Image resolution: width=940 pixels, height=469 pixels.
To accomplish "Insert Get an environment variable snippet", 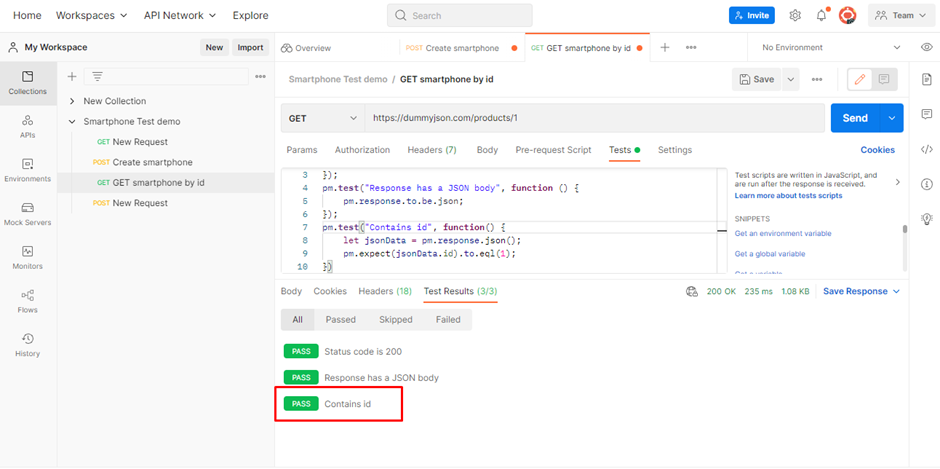I will 783,233.
